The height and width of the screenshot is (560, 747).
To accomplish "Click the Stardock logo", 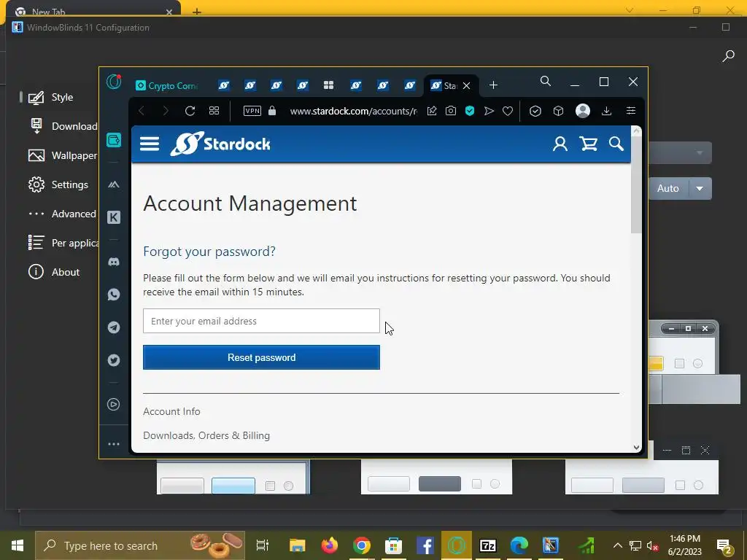I will point(220,144).
